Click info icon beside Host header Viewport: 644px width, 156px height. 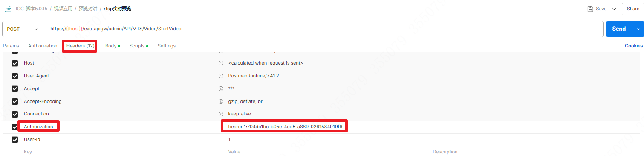[221, 63]
